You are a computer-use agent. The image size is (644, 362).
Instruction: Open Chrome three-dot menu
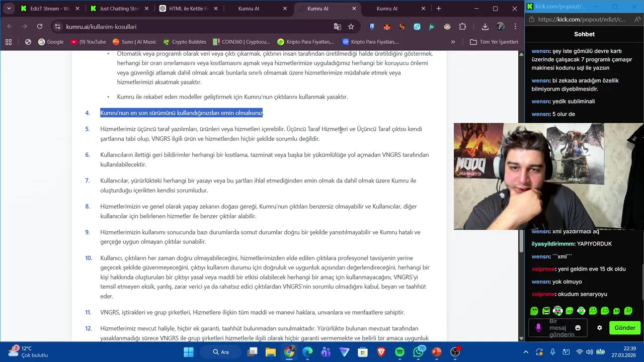(515, 27)
